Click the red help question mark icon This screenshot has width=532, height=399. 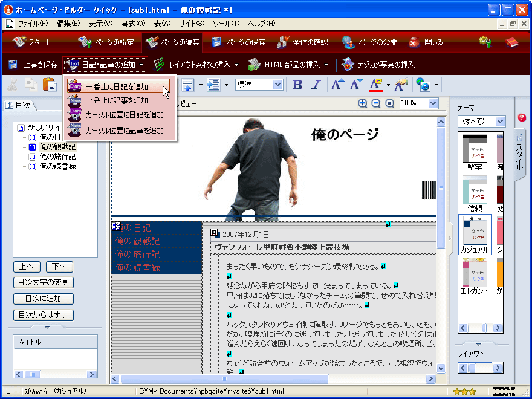click(x=522, y=118)
